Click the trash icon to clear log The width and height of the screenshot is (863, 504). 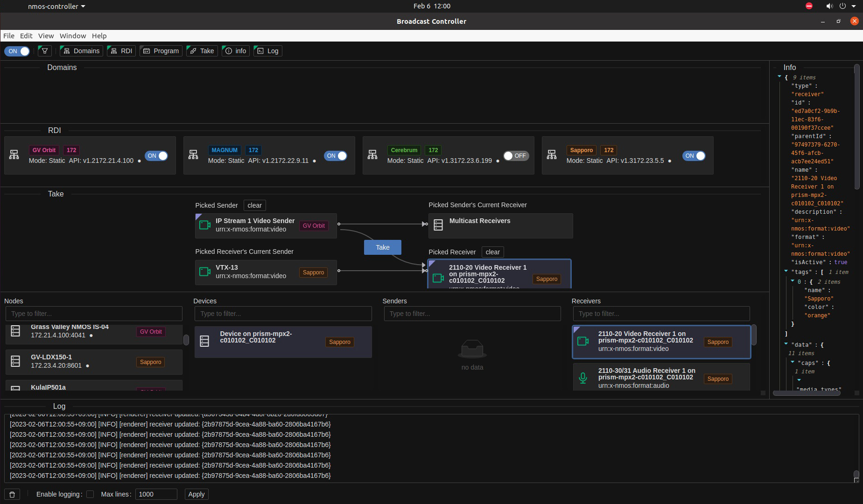[12, 494]
